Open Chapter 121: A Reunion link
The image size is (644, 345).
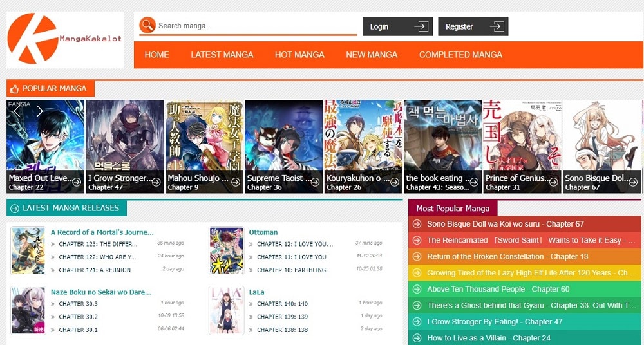95,270
